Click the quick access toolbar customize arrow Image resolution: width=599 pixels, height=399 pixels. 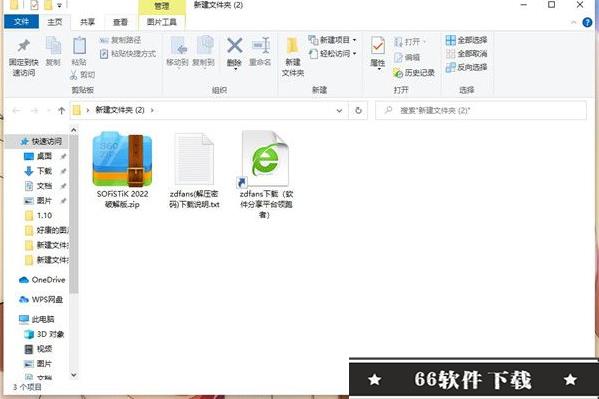tap(59, 5)
